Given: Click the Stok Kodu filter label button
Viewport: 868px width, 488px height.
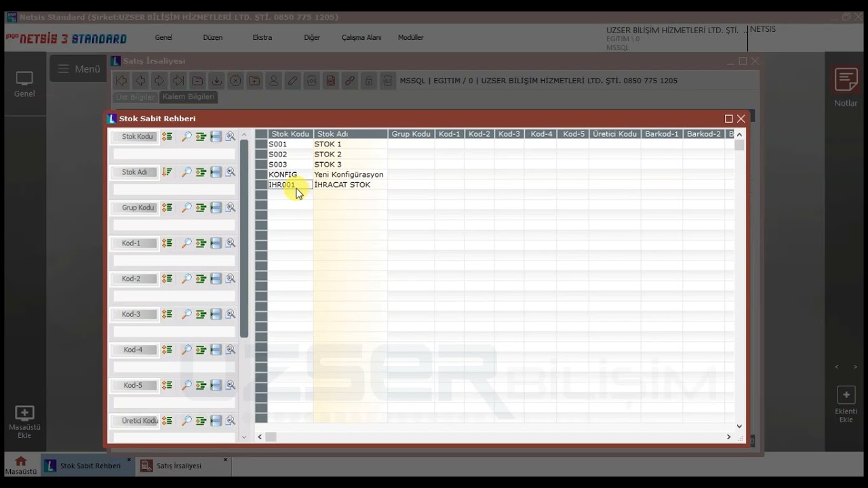Looking at the screenshot, I should coord(135,136).
